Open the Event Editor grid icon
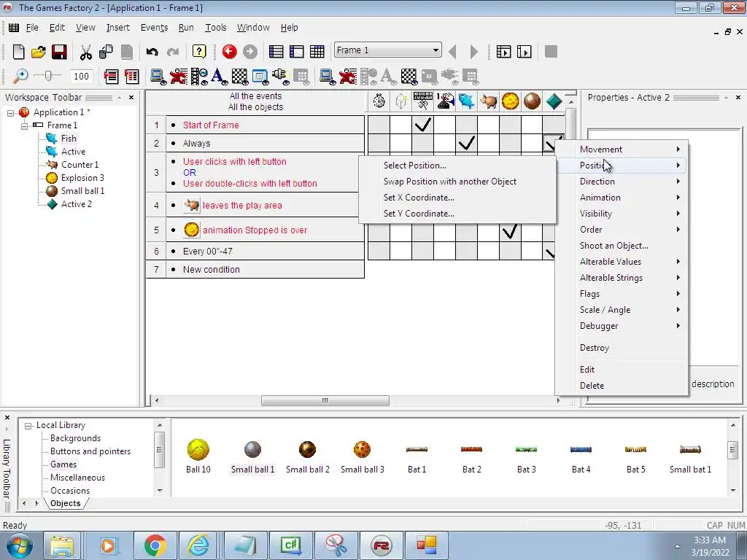The image size is (747, 560). (x=317, y=52)
